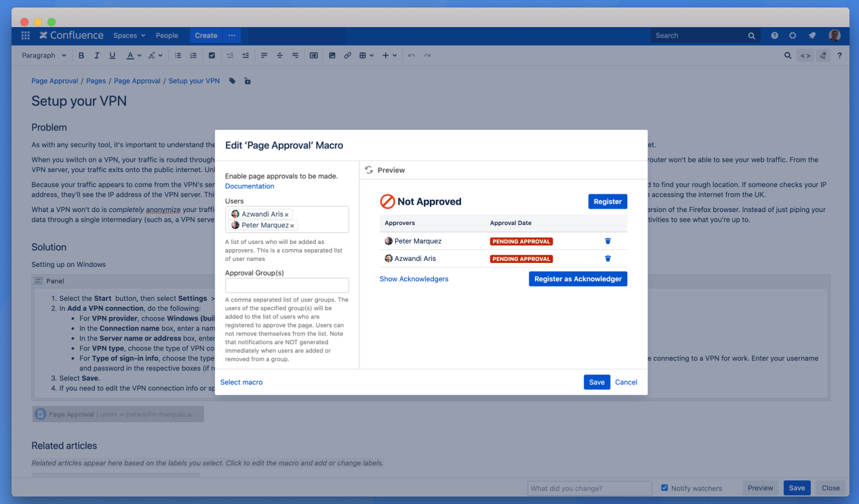Viewport: 859px width, 504px height.
Task: Click the page Save button in footer
Action: 797,488
